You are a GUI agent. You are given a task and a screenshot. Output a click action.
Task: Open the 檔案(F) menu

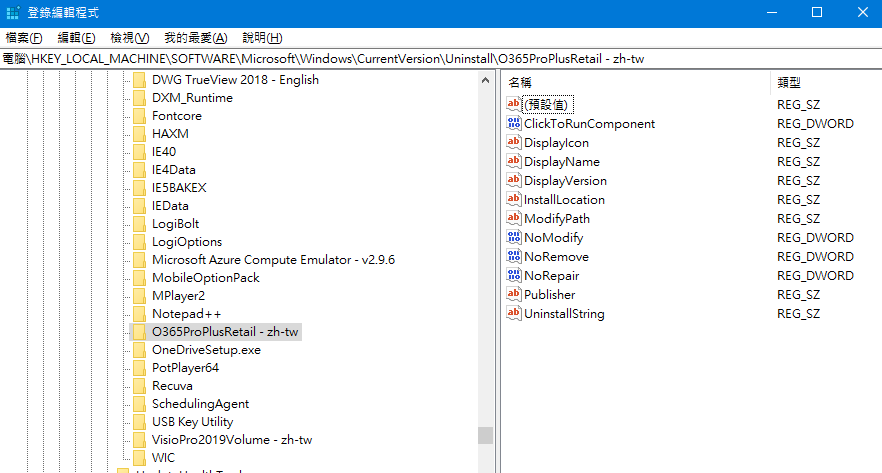pos(24,38)
